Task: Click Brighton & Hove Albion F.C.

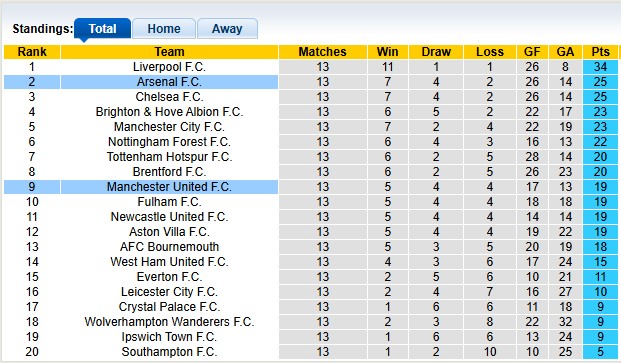Action: click(170, 112)
